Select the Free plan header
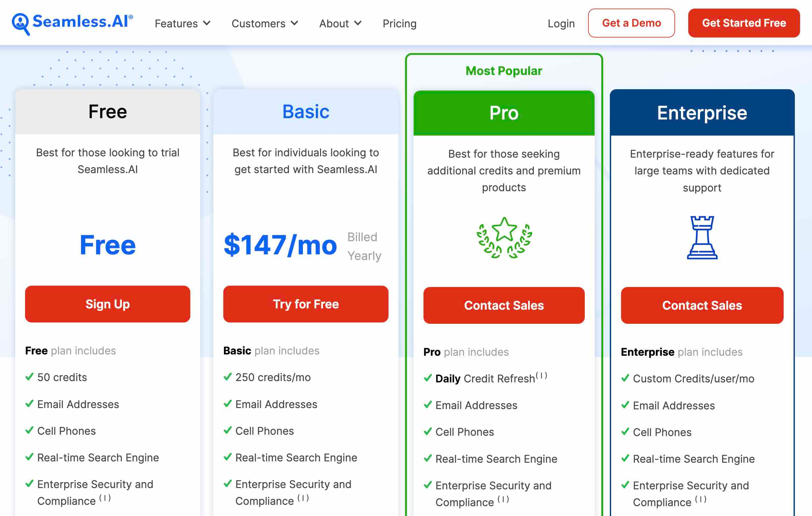This screenshot has height=516, width=812. click(108, 112)
